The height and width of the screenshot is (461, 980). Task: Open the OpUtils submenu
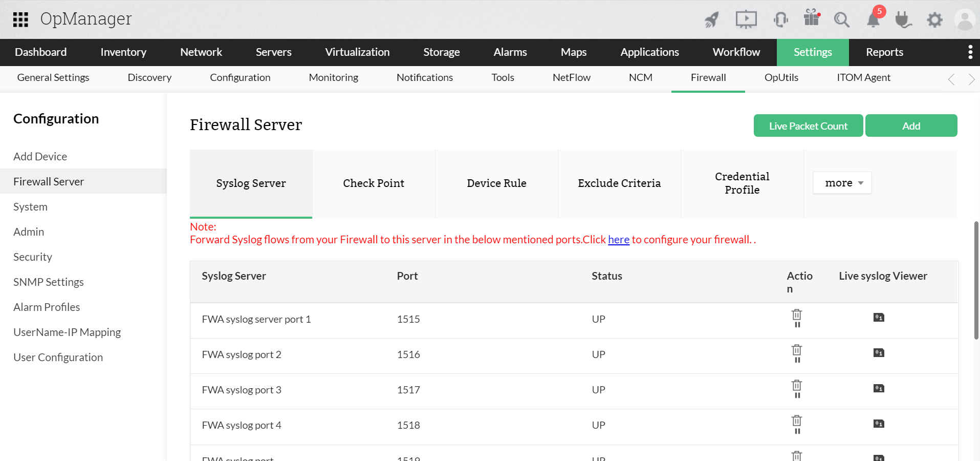781,78
